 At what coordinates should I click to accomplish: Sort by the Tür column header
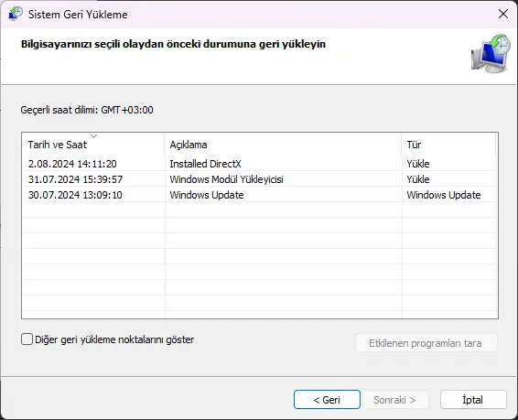449,145
